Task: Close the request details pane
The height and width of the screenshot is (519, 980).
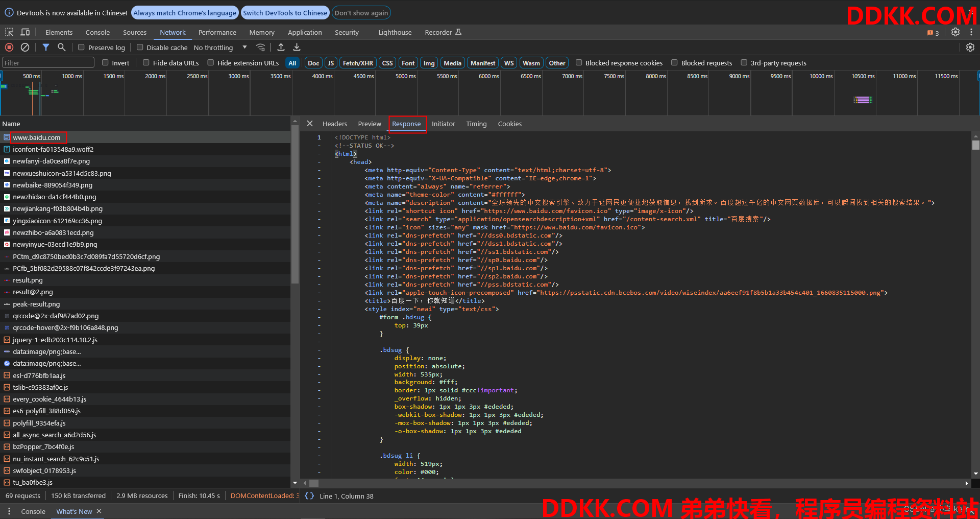Action: point(310,124)
